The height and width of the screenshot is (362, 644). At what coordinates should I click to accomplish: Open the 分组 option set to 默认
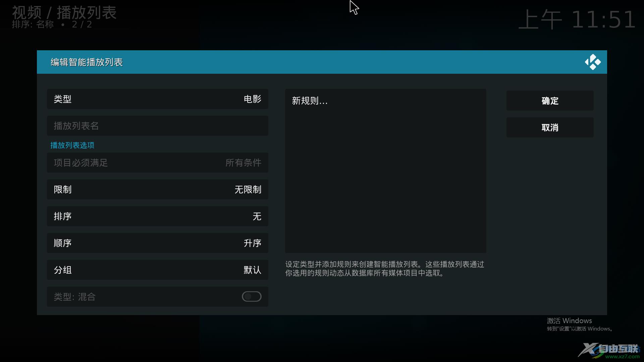[x=158, y=270]
